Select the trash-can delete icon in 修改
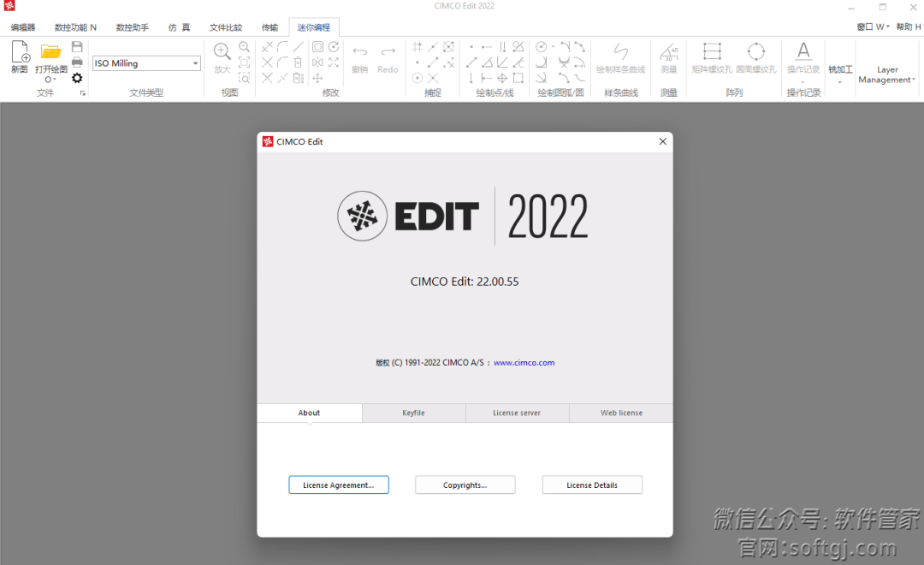Screen dimensions: 924x565 pyautogui.click(x=299, y=62)
